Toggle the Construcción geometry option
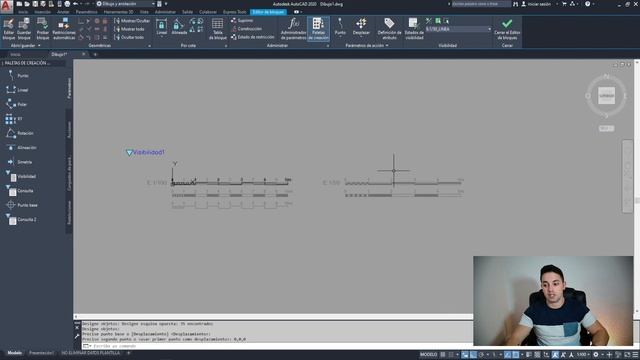 coord(247,29)
